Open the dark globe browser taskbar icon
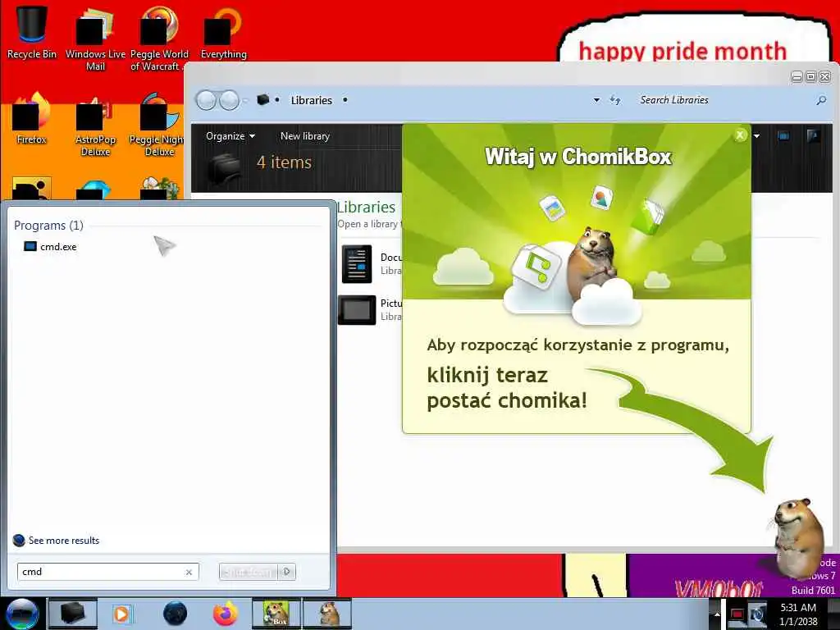Viewport: 840px width, 630px height. 176,614
